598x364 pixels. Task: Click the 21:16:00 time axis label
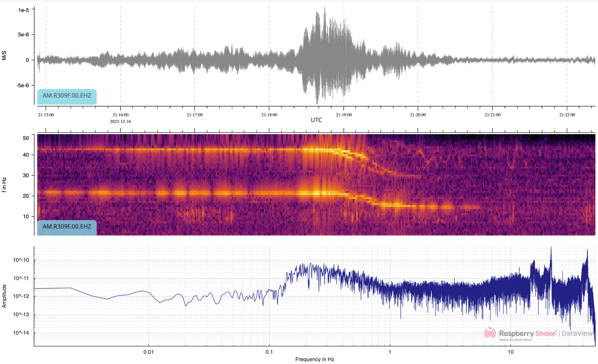click(x=121, y=115)
